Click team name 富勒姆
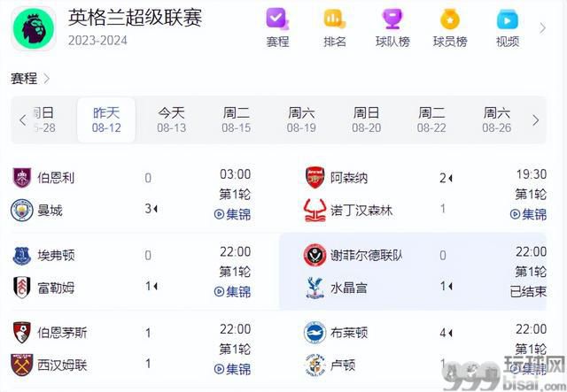Viewport: 567px width, 392px height. point(56,288)
